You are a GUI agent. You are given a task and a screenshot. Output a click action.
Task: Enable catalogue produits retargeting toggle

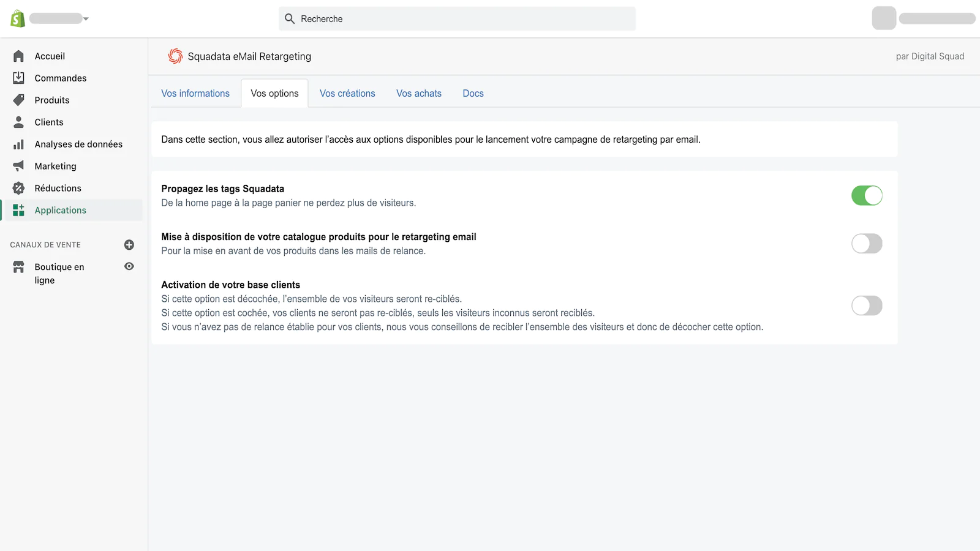pos(867,244)
